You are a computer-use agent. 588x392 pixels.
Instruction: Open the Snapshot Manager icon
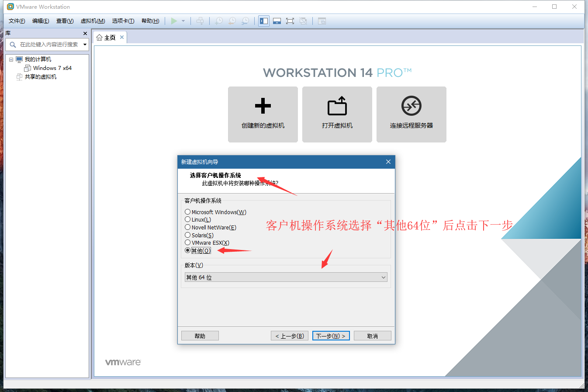[245, 21]
